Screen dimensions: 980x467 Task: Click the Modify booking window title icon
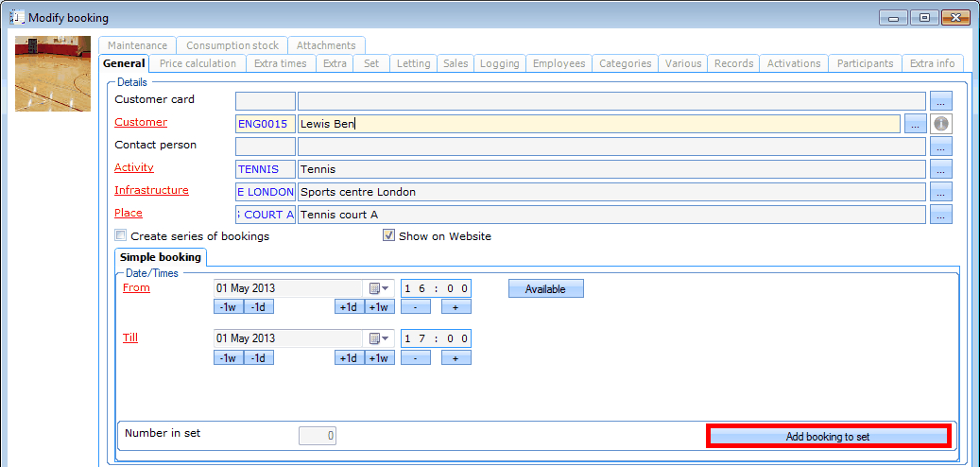(16, 17)
